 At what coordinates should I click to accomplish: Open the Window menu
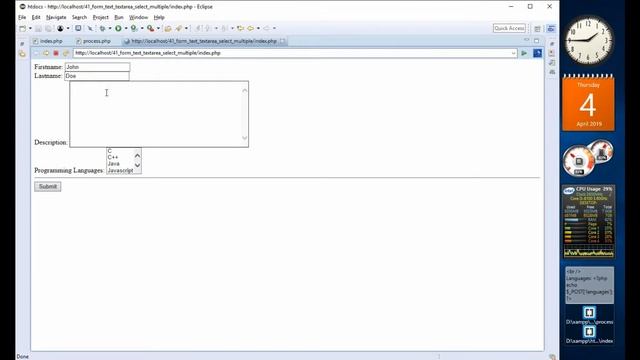pyautogui.click(x=138, y=18)
